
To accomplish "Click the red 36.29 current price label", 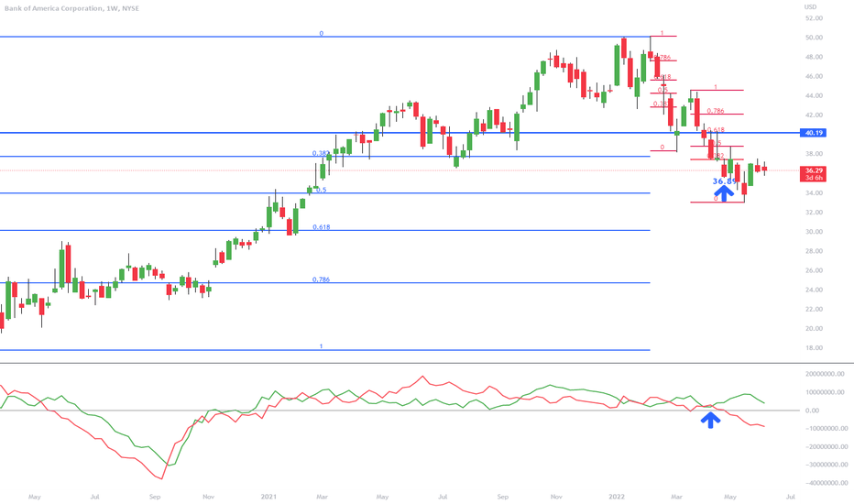I will [813, 170].
